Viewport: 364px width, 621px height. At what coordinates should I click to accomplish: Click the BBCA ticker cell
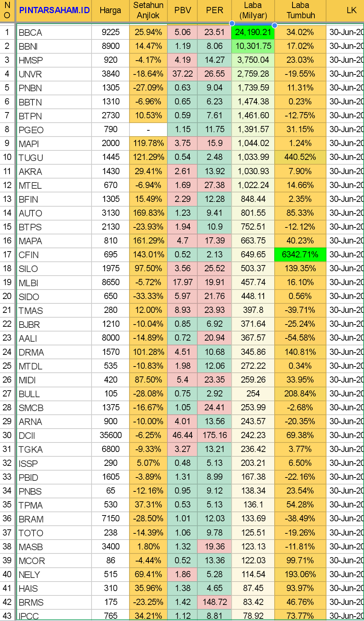click(54, 32)
